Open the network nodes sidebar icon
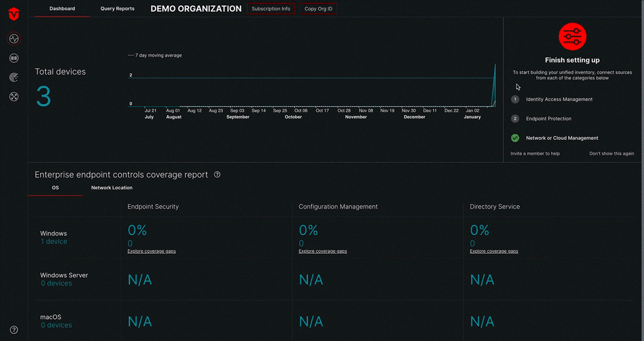644x341 pixels. 14,97
